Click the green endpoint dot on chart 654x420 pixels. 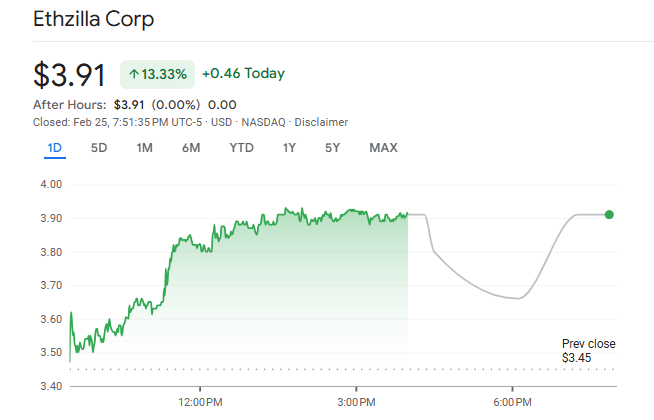coord(609,214)
